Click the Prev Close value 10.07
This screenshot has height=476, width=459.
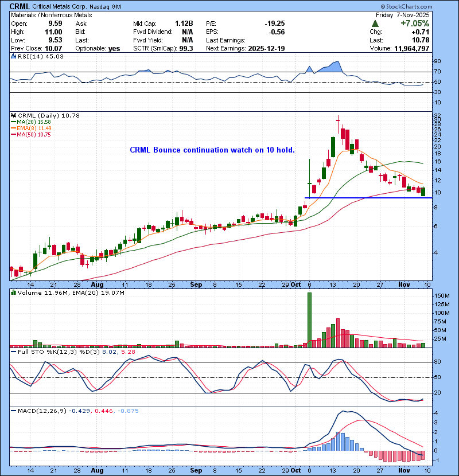tap(53, 48)
